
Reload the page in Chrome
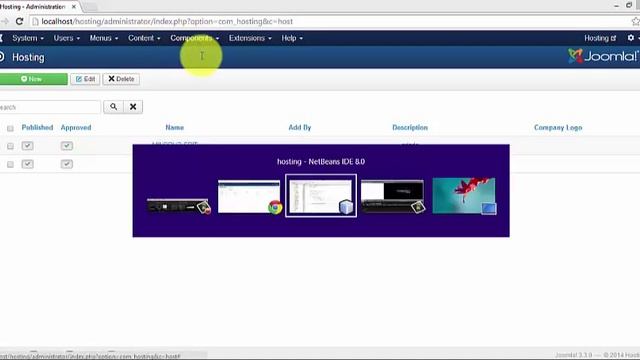tap(19, 21)
